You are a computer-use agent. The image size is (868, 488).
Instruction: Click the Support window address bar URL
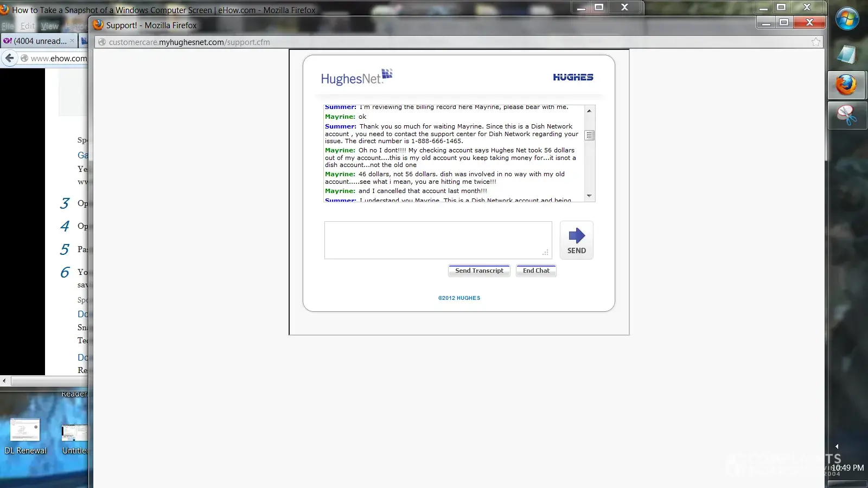pyautogui.click(x=189, y=42)
